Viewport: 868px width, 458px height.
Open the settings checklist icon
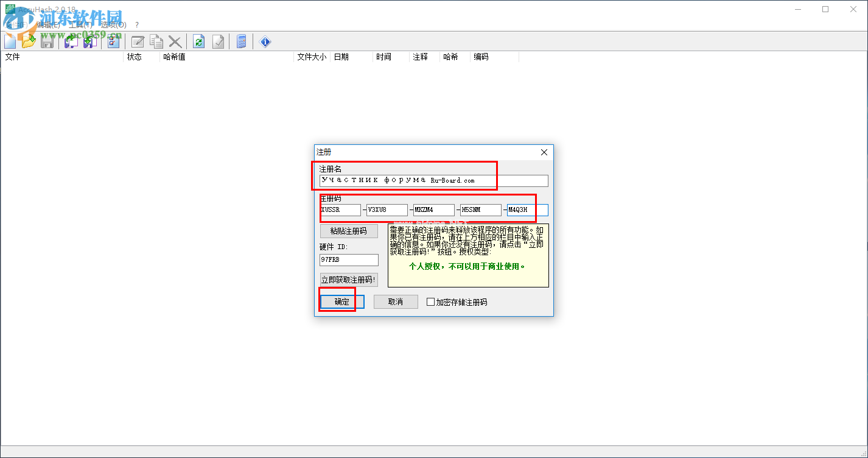click(x=111, y=41)
